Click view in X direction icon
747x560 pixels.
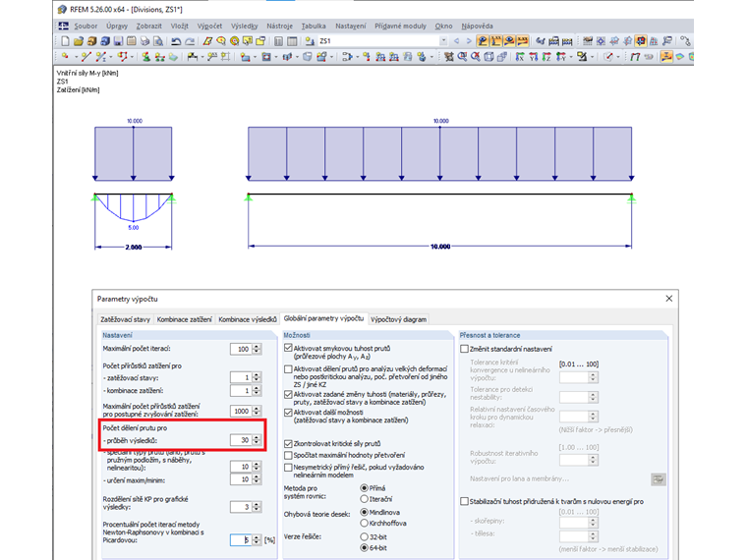(520, 57)
